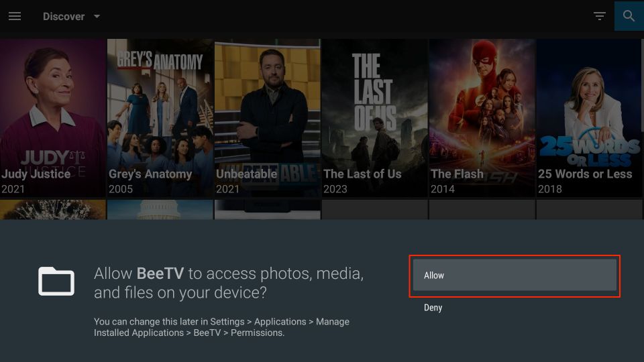Allow BeeTV file access

pyautogui.click(x=515, y=276)
